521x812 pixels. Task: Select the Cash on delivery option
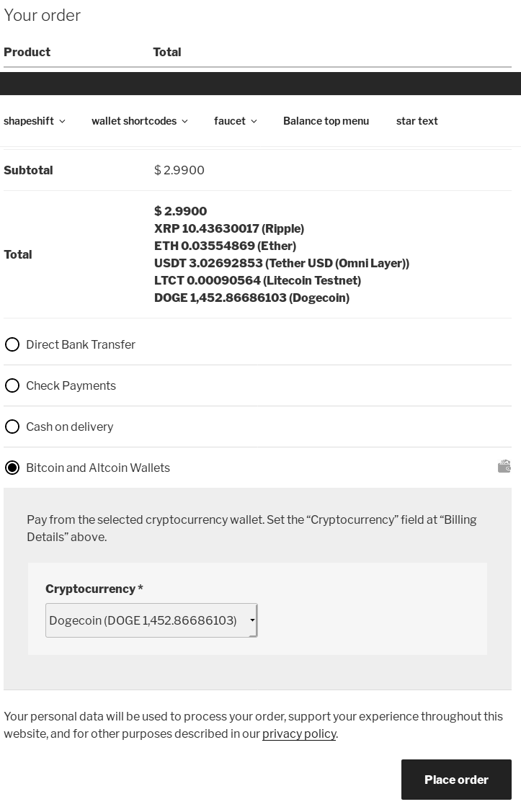[12, 427]
